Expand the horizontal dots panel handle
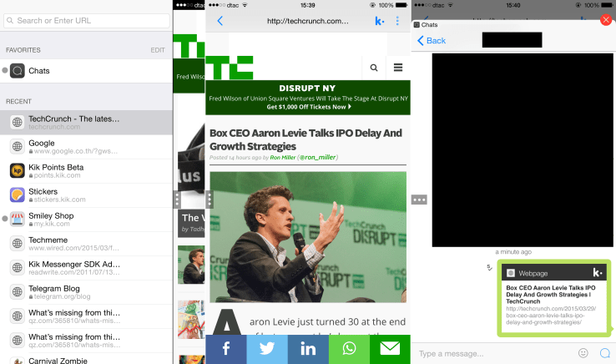This screenshot has width=616, height=364. click(x=420, y=200)
